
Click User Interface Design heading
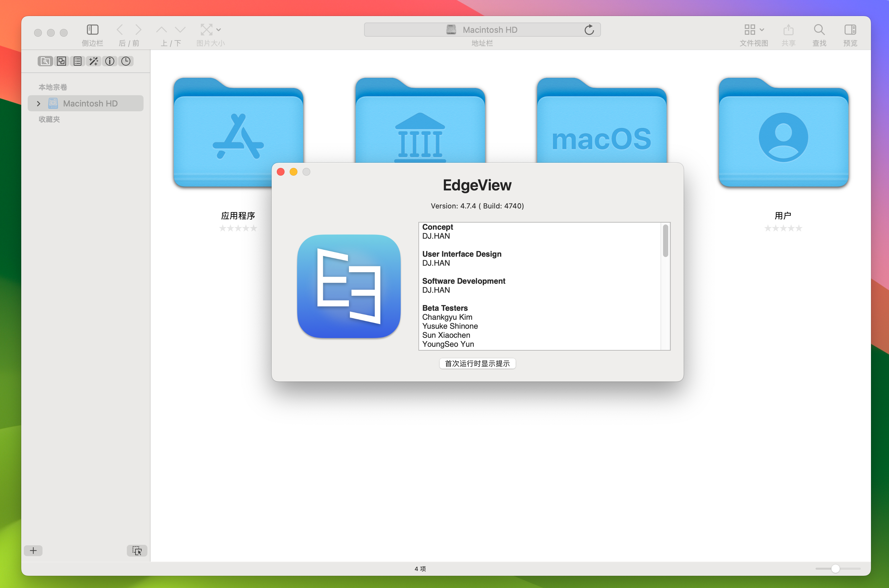(462, 254)
